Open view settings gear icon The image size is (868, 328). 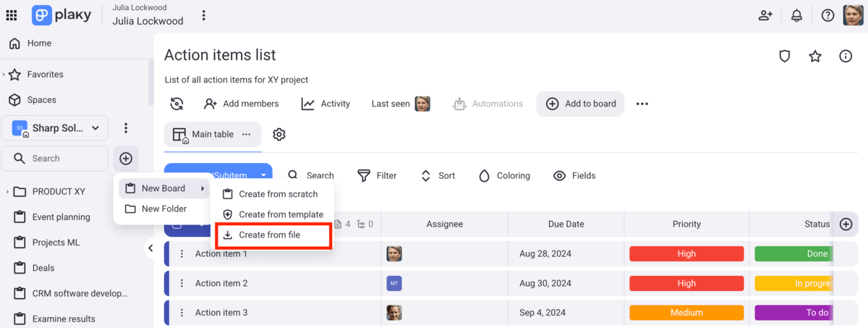(279, 135)
